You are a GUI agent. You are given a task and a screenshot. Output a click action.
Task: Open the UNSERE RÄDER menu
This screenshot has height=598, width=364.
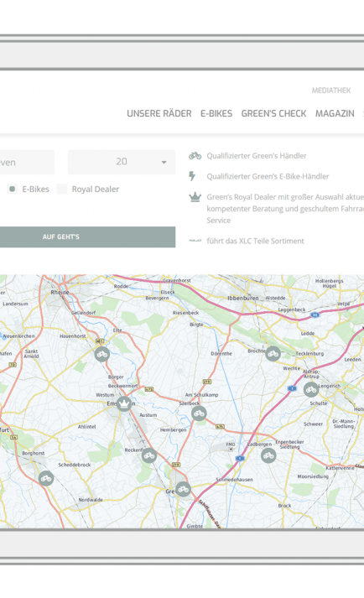click(159, 114)
